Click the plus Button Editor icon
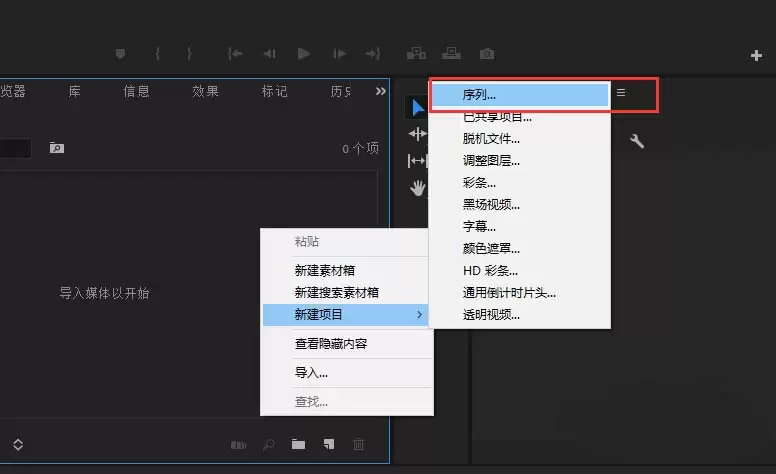 point(756,55)
